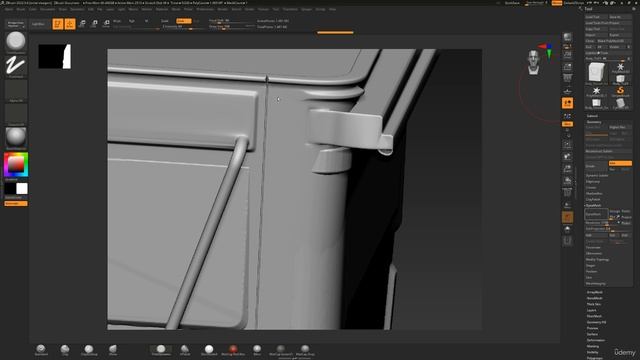The height and width of the screenshot is (360, 640).
Task: Toggle Edit mode button
Action: coord(58,24)
